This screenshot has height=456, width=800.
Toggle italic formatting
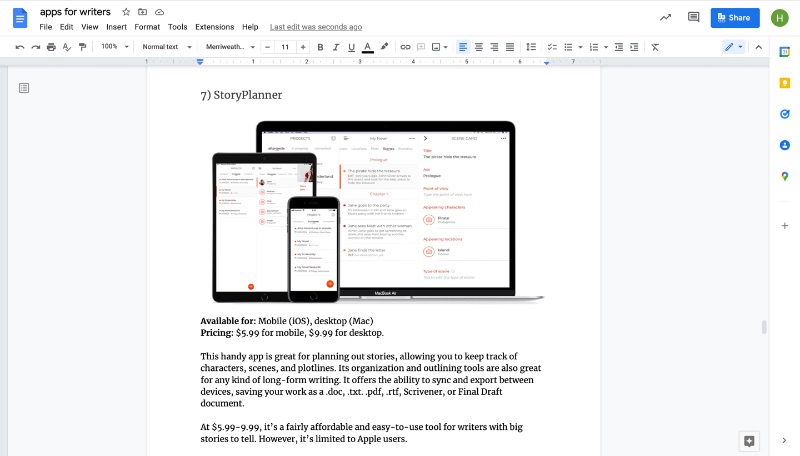[336, 47]
